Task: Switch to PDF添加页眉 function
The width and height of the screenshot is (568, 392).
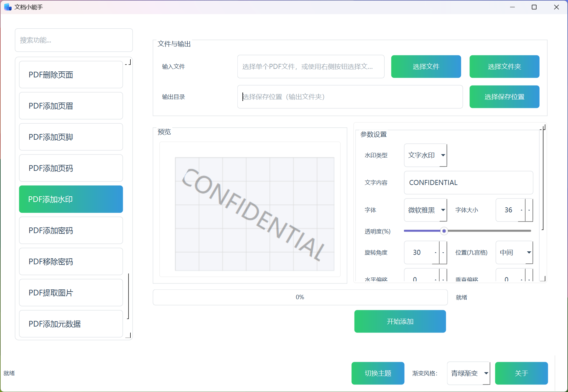Action: coord(71,106)
